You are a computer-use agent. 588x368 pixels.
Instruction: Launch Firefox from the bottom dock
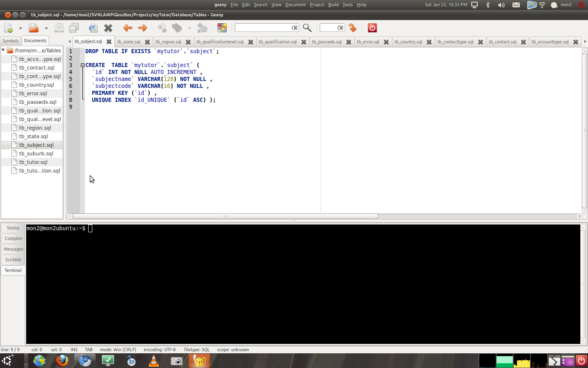pyautogui.click(x=62, y=361)
